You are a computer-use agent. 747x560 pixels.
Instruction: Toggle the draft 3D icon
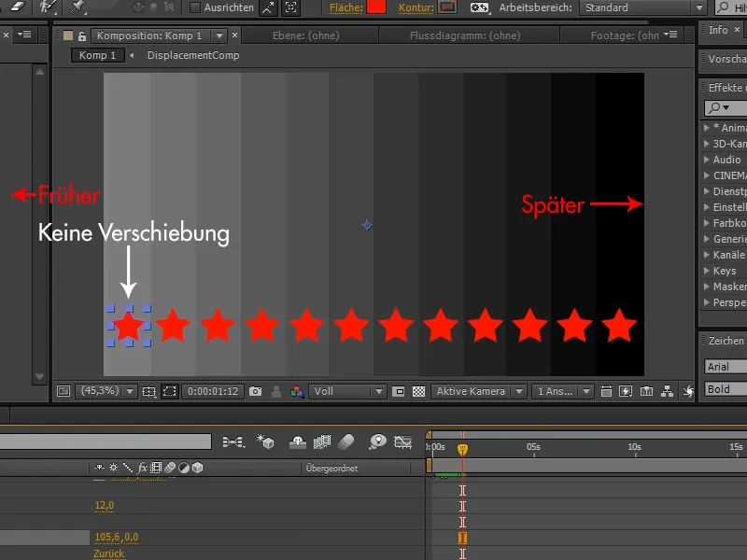(265, 441)
